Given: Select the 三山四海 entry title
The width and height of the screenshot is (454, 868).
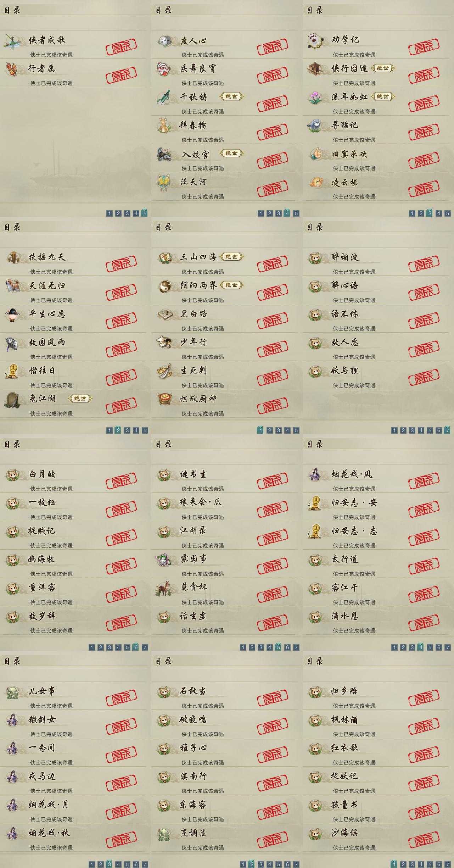Looking at the screenshot, I should [198, 257].
